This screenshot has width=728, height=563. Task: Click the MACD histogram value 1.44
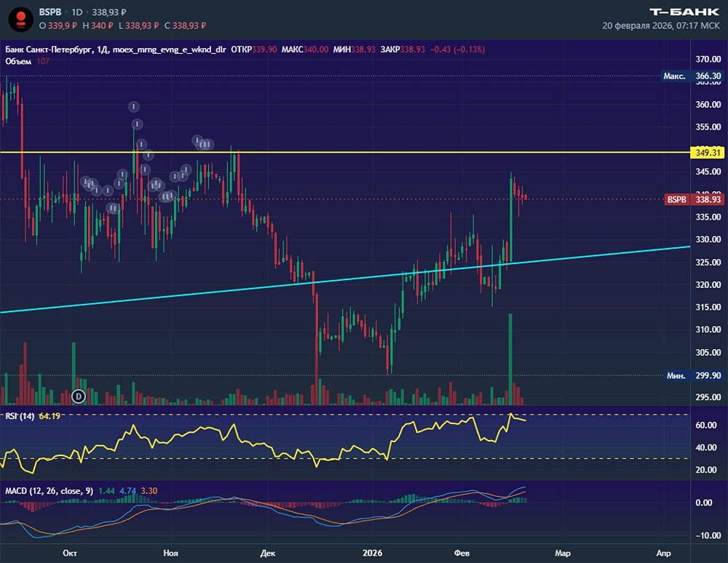click(x=106, y=491)
